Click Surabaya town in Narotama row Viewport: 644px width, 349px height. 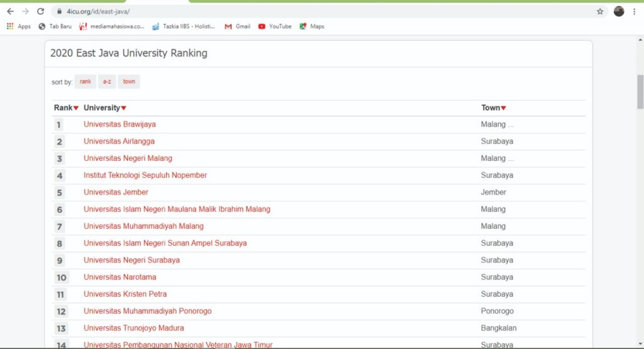click(x=497, y=277)
